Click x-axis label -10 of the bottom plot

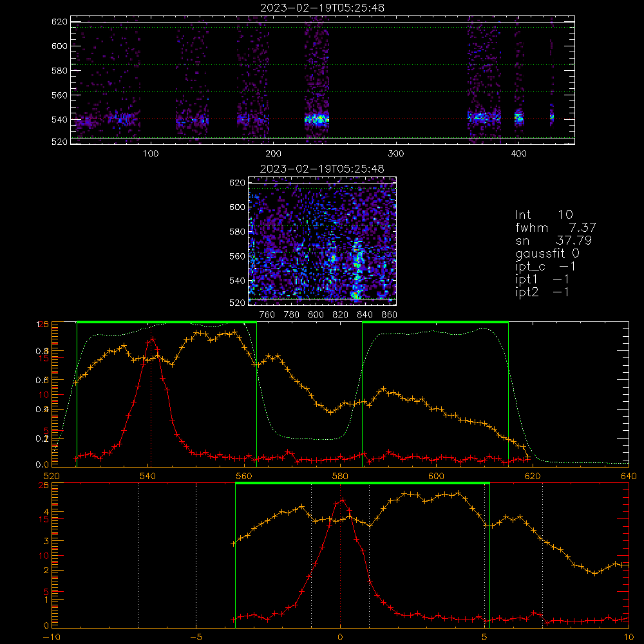(x=52, y=638)
